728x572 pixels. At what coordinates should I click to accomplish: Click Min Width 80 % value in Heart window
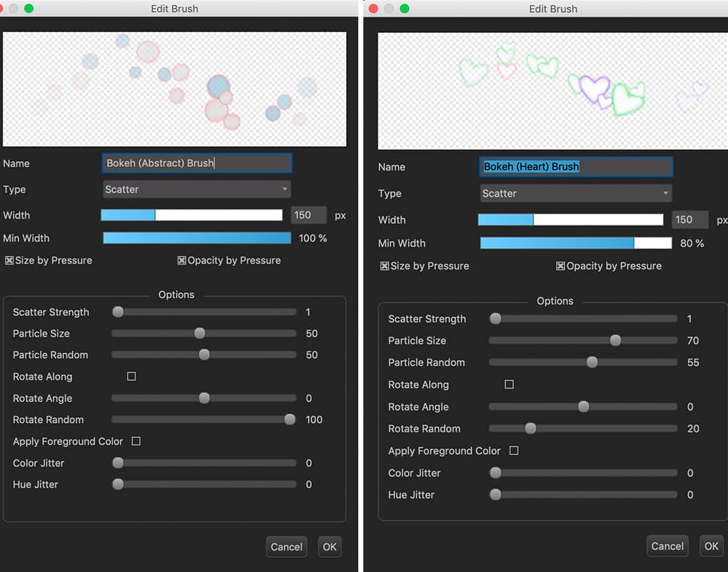click(692, 243)
